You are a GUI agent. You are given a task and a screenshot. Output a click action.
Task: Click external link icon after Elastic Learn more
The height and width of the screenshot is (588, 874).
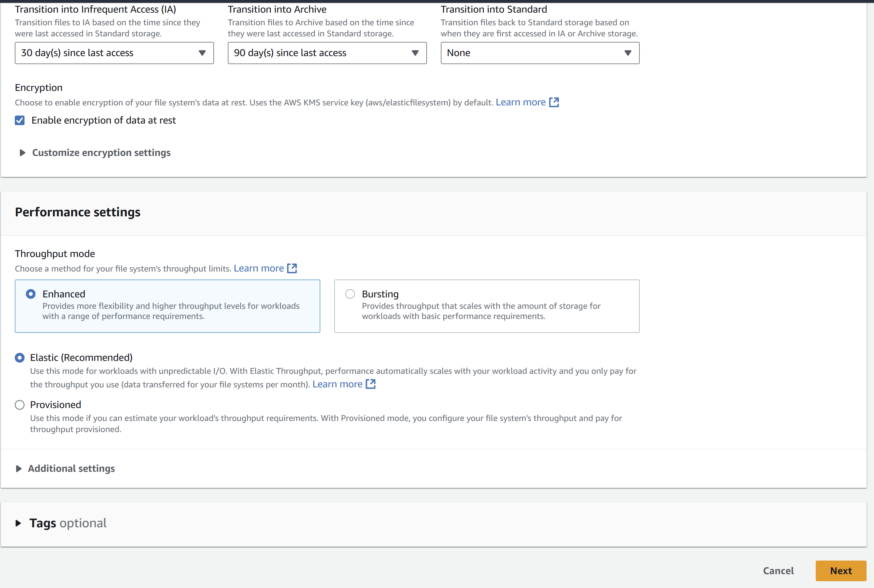tap(371, 384)
